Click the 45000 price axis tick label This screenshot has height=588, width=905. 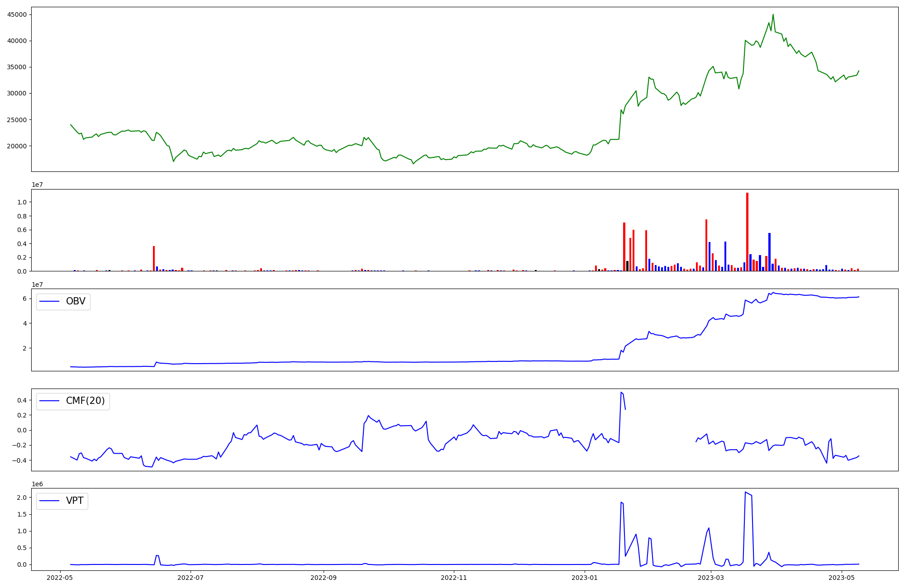(17, 14)
